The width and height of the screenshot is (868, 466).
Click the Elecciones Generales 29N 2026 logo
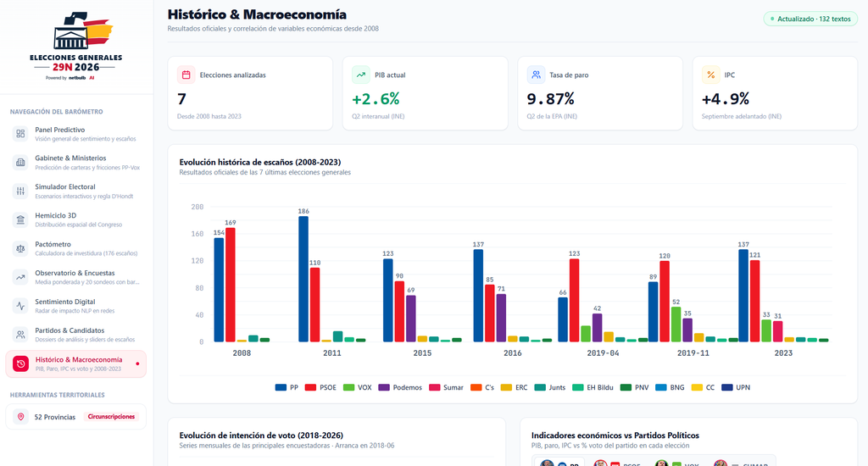tap(75, 47)
